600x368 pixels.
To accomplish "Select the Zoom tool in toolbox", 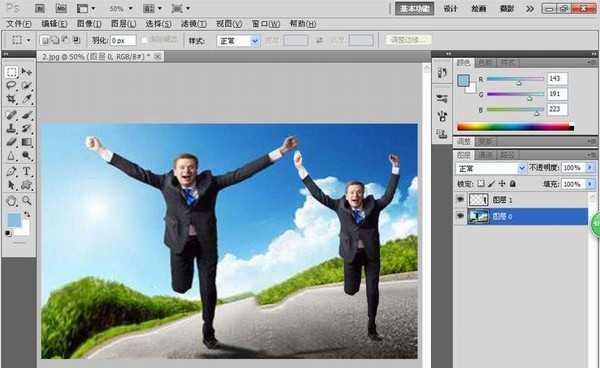I will [26, 200].
